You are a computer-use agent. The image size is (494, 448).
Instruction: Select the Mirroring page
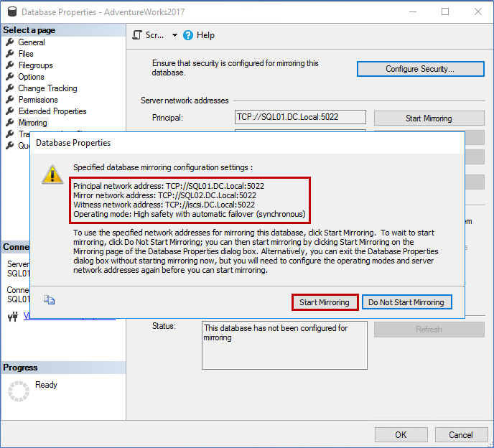click(33, 123)
